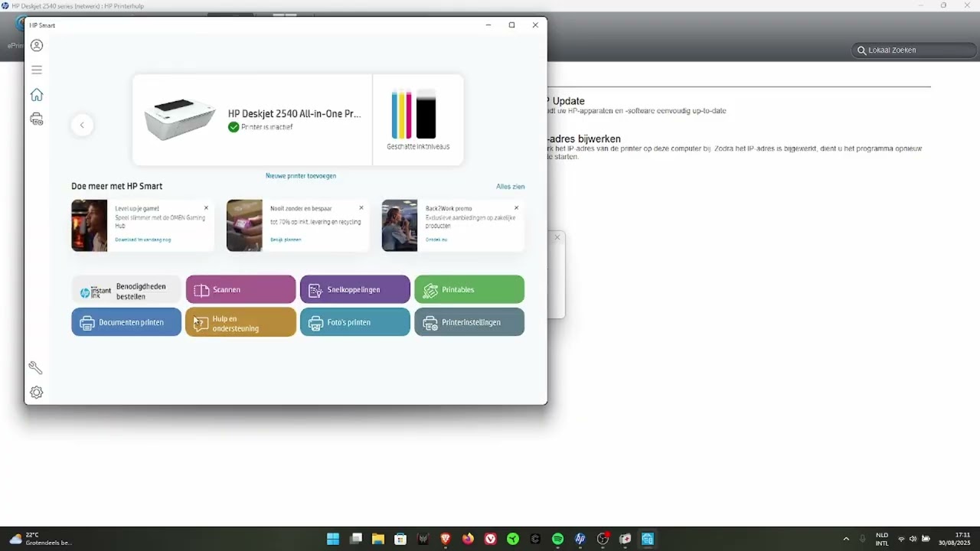980x551 pixels.
Task: Launch Firefox from taskbar
Action: coord(468,539)
